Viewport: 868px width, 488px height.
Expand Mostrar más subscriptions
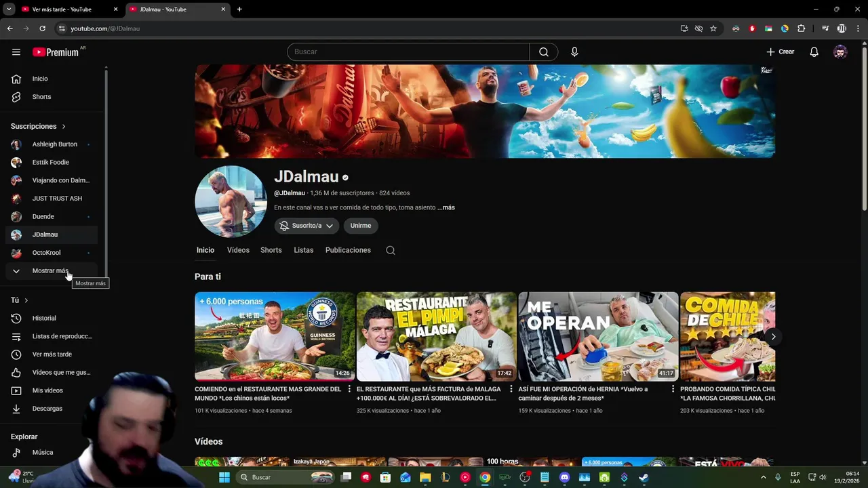coord(52,270)
